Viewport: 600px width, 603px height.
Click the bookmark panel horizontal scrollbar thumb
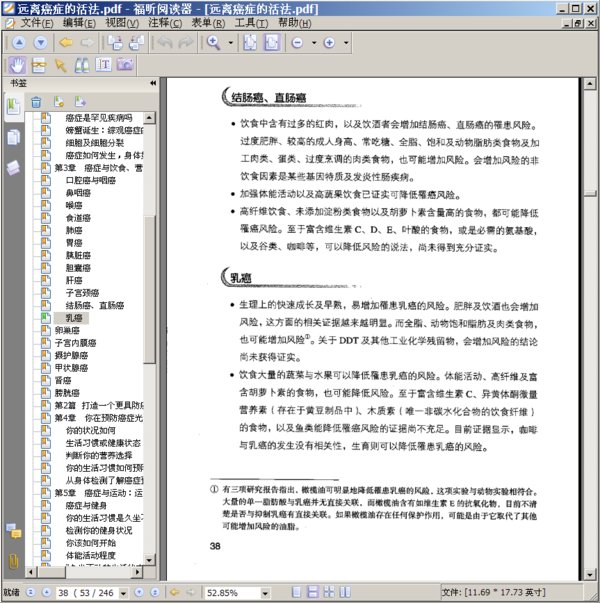(x=51, y=572)
